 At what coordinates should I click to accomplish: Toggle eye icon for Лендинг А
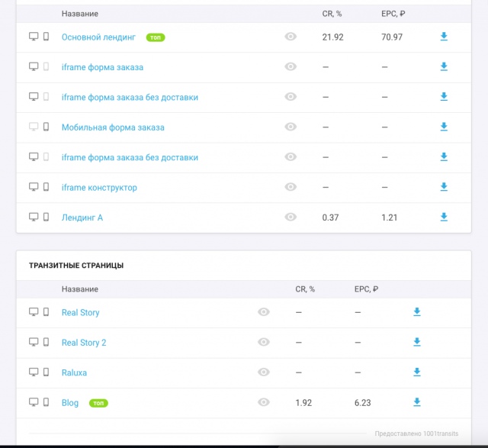[x=291, y=217]
